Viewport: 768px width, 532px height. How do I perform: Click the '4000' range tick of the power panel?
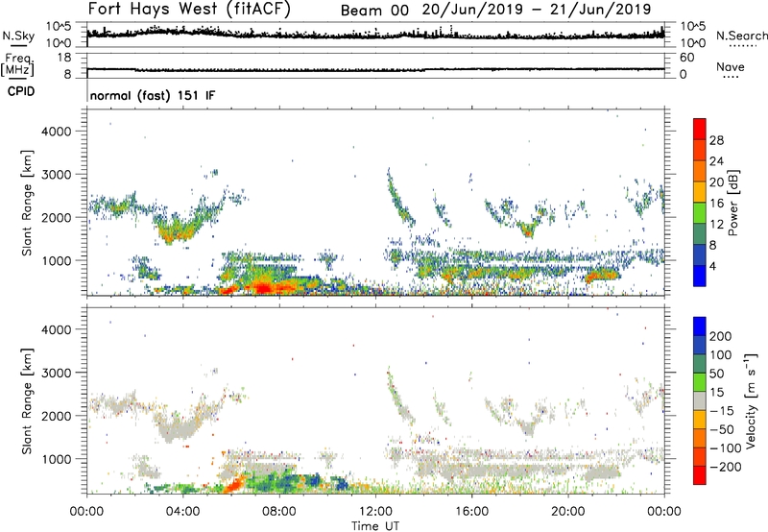coord(56,132)
